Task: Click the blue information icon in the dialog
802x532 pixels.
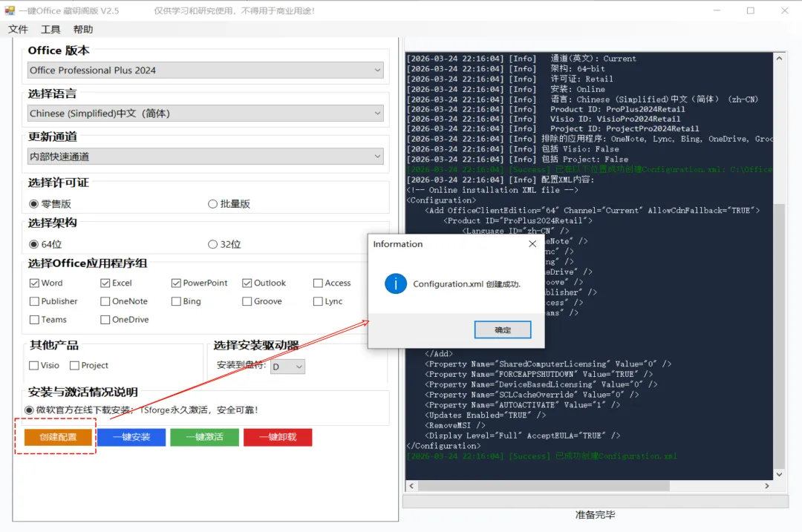Action: tap(396, 283)
